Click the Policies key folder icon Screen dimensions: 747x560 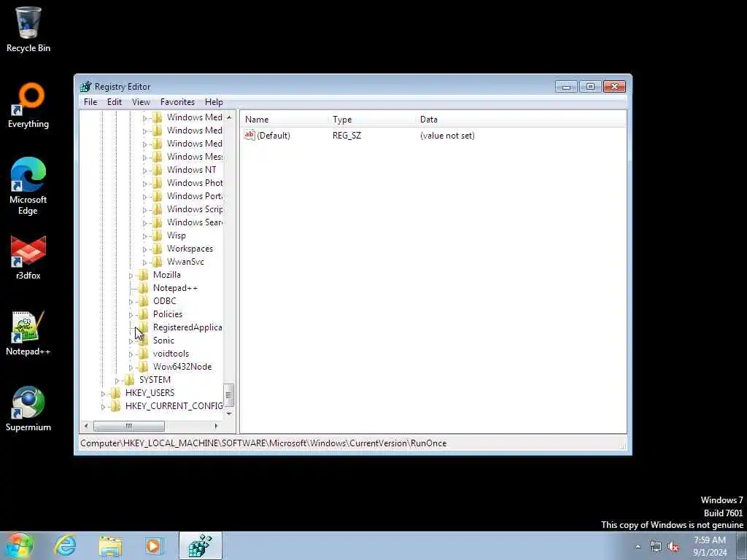(x=144, y=314)
